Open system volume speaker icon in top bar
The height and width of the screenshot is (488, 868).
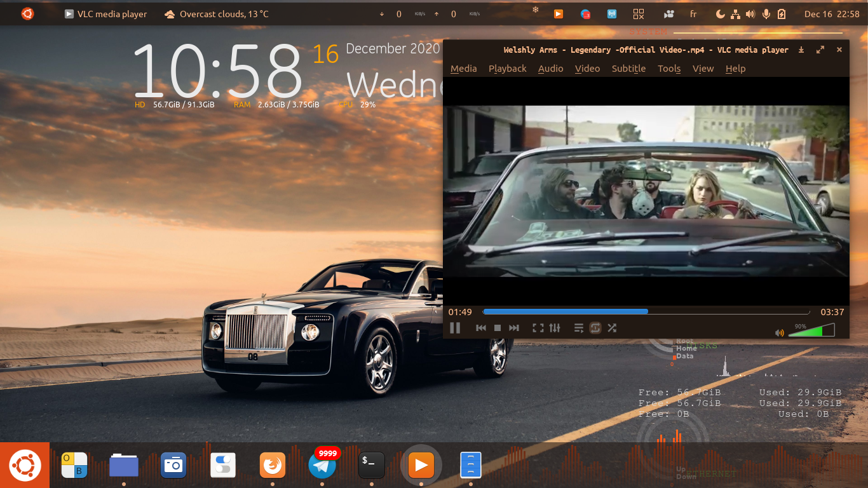750,14
